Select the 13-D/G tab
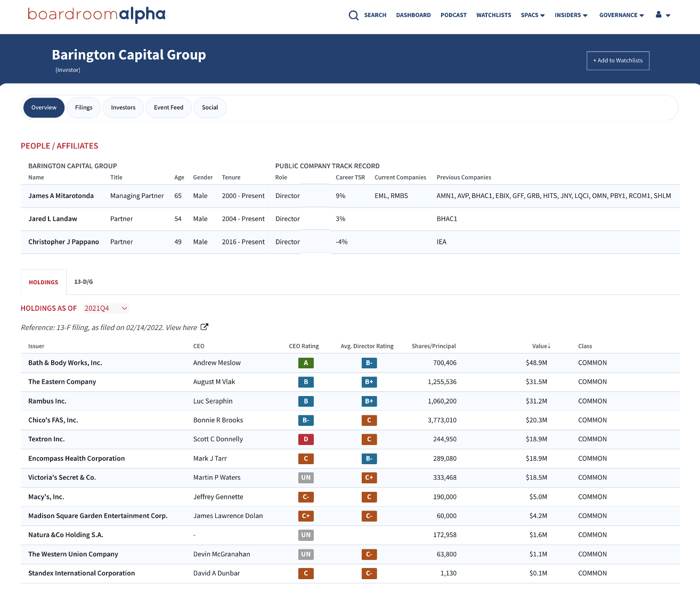This screenshot has height=593, width=700. (x=84, y=282)
